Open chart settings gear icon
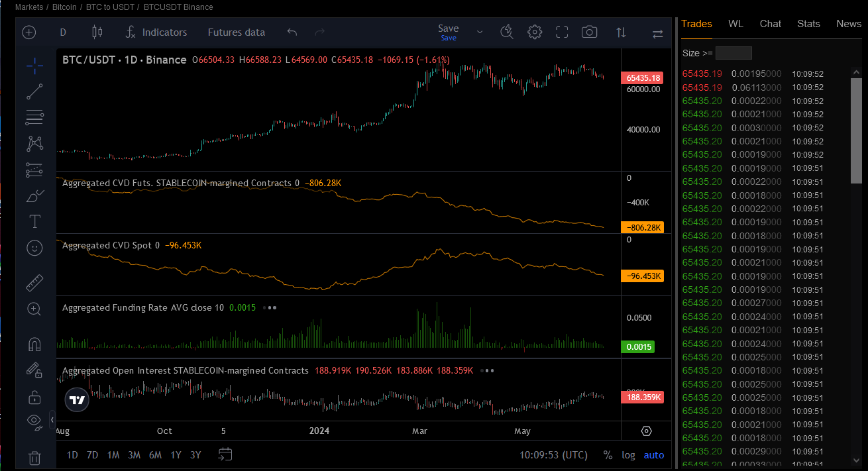This screenshot has width=868, height=471. 535,32
